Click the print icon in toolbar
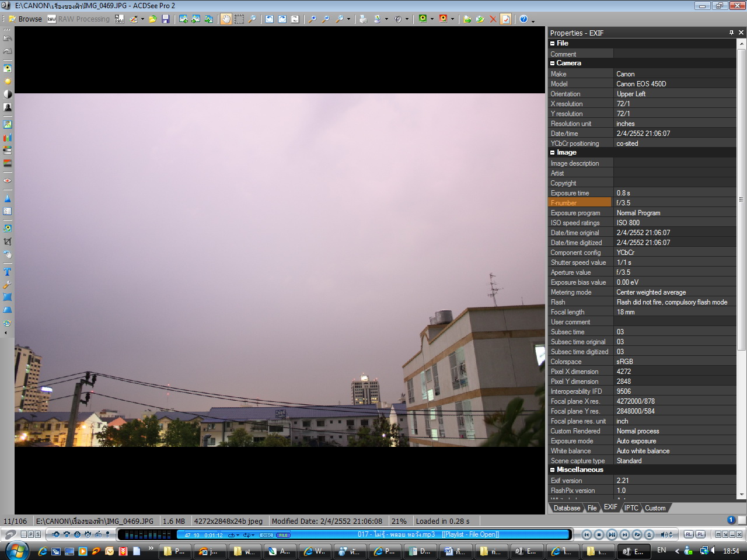The height and width of the screenshot is (560, 747). tap(363, 19)
